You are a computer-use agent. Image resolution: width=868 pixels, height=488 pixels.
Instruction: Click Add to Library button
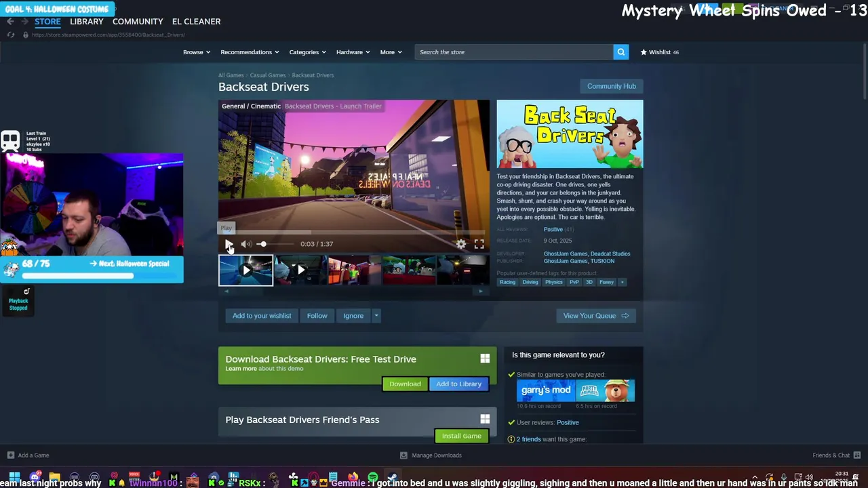458,384
